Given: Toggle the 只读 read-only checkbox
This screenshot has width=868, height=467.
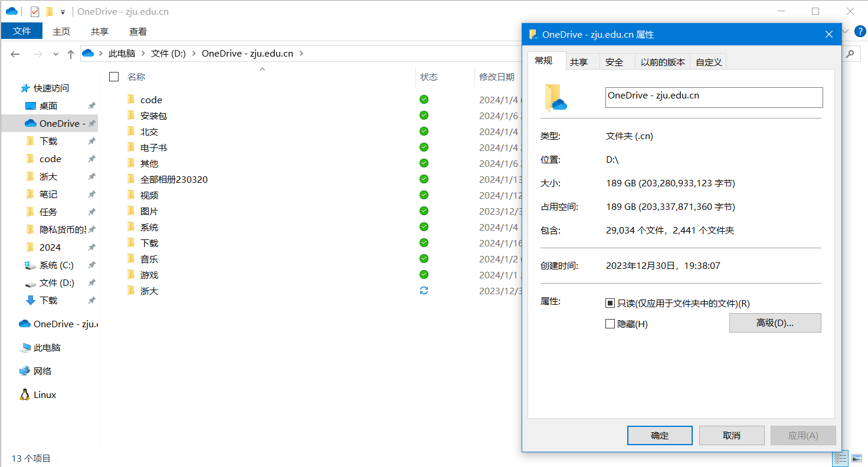Looking at the screenshot, I should (610, 303).
